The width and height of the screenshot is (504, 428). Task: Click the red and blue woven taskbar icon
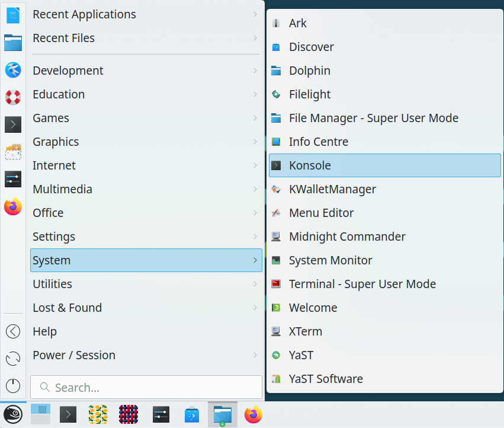pos(129,414)
